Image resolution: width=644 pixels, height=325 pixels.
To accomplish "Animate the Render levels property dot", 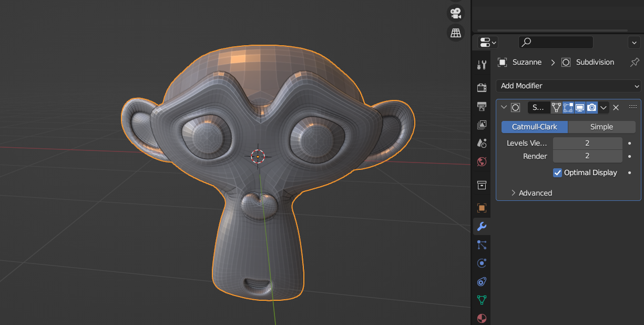I will pos(629,156).
